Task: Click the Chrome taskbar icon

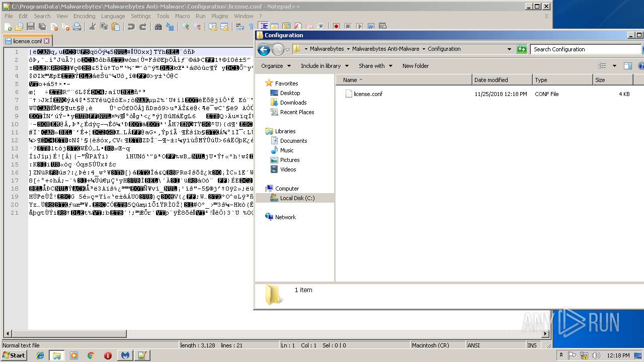Action: coord(91,355)
